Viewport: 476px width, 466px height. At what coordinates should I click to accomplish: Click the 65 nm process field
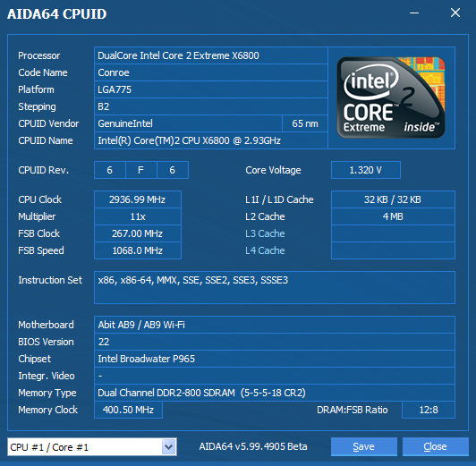click(x=305, y=123)
